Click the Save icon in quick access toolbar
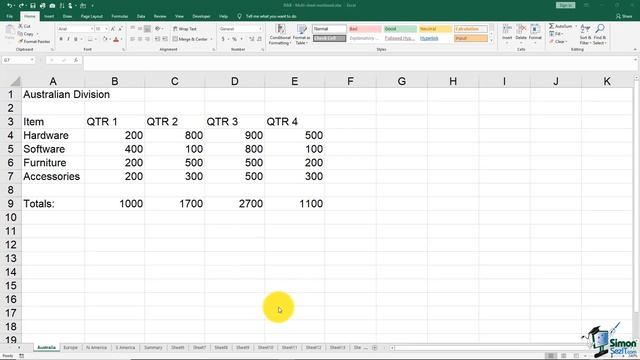 pyautogui.click(x=33, y=6)
